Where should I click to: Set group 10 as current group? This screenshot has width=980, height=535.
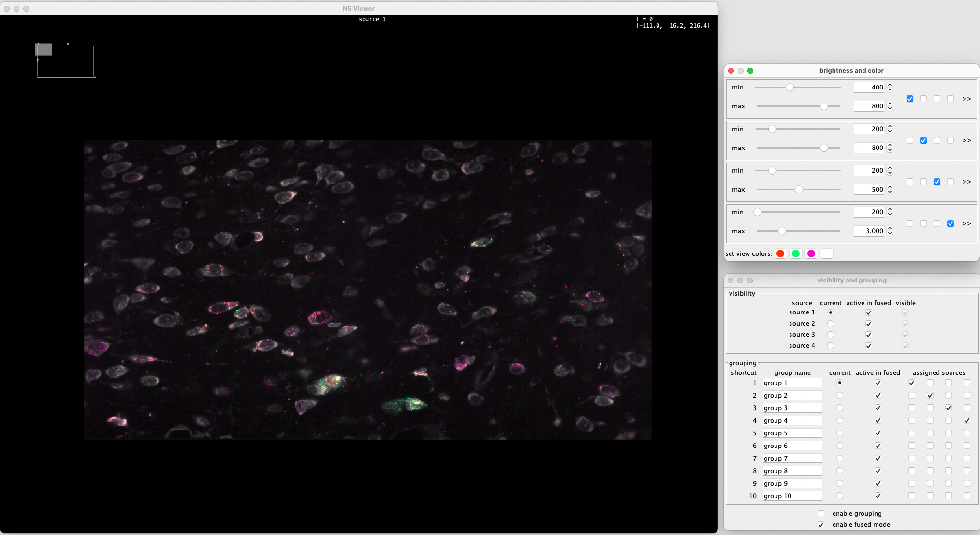840,496
